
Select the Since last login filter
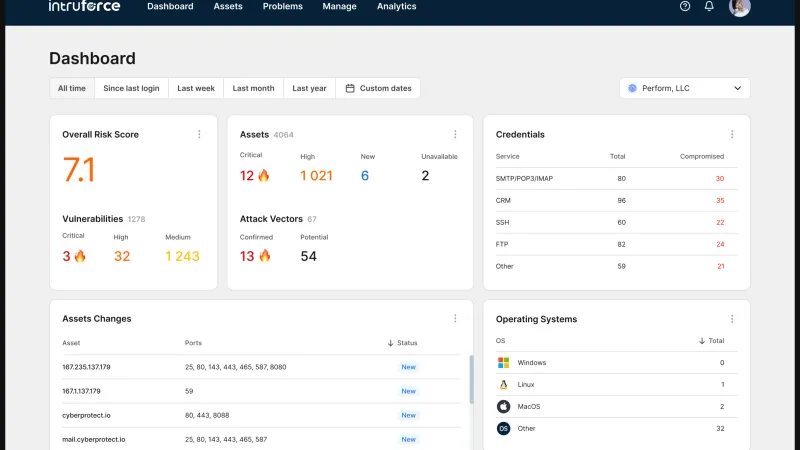point(132,88)
